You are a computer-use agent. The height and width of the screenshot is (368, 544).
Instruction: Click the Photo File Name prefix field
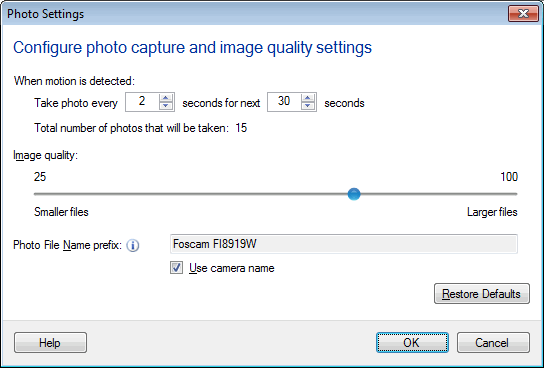click(344, 244)
